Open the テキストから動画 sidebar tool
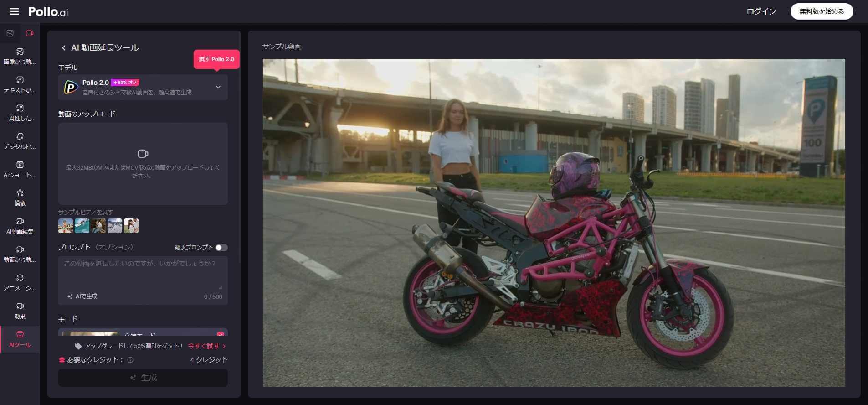 [20, 84]
